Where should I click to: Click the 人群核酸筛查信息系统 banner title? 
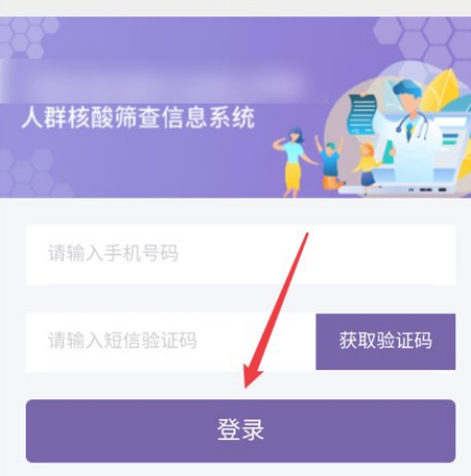(139, 118)
